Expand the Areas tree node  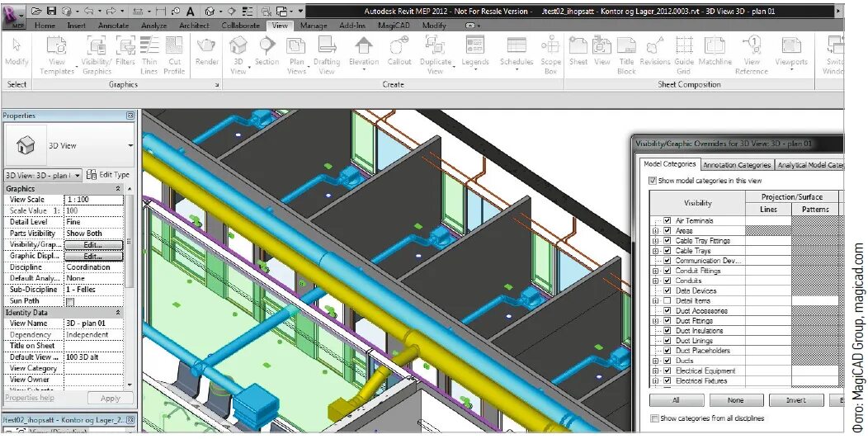pos(655,230)
